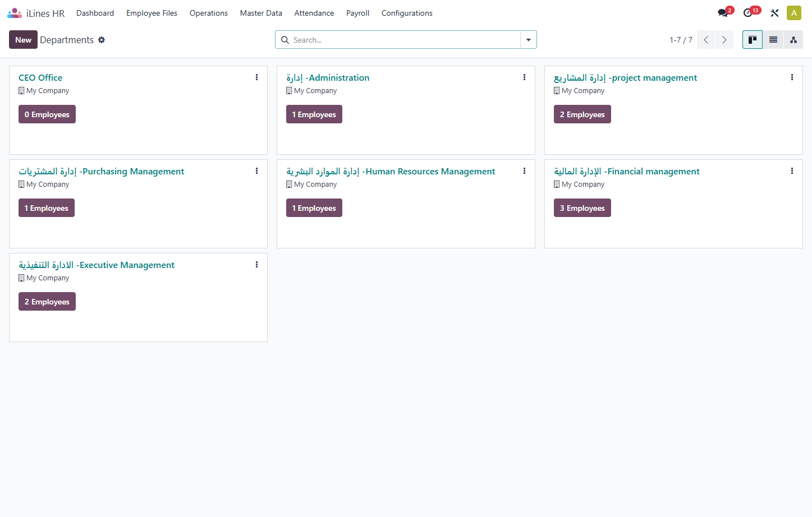The image size is (812, 517).
Task: Open the Dashboard menu
Action: point(95,13)
